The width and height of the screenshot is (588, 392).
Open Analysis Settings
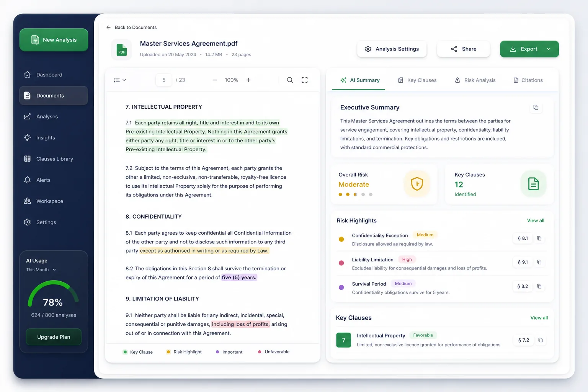[x=392, y=49]
